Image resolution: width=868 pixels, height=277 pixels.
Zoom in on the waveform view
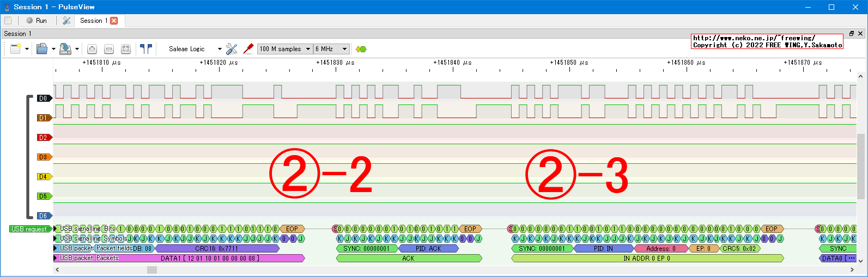[x=92, y=49]
